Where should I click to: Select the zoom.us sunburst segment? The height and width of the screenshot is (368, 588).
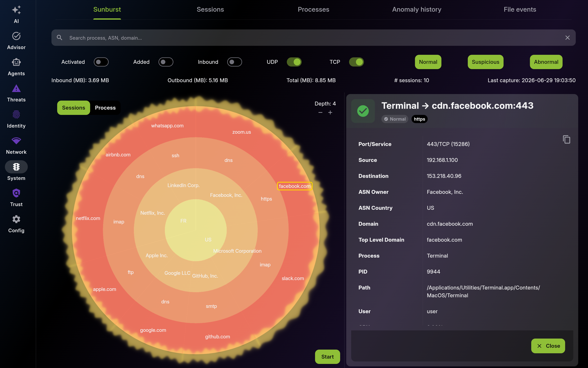coord(242,132)
